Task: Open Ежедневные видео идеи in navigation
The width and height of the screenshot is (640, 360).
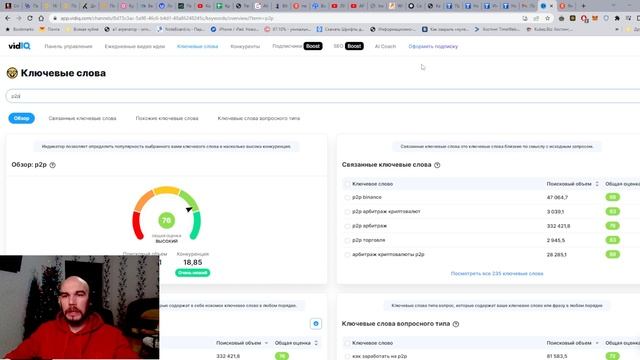Action: tap(135, 47)
